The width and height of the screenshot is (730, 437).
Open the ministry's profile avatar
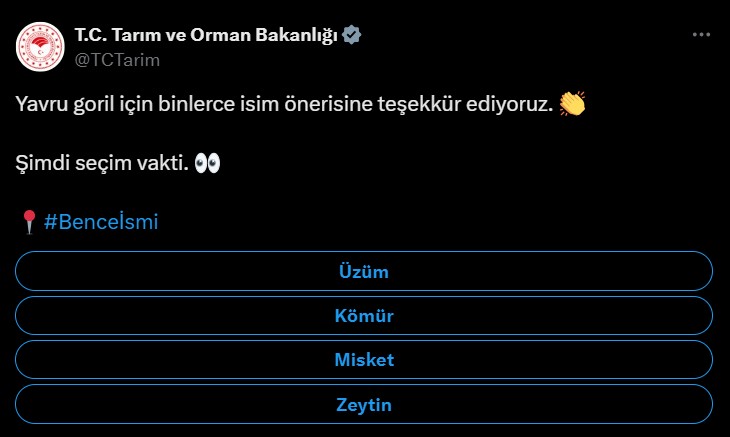39,47
